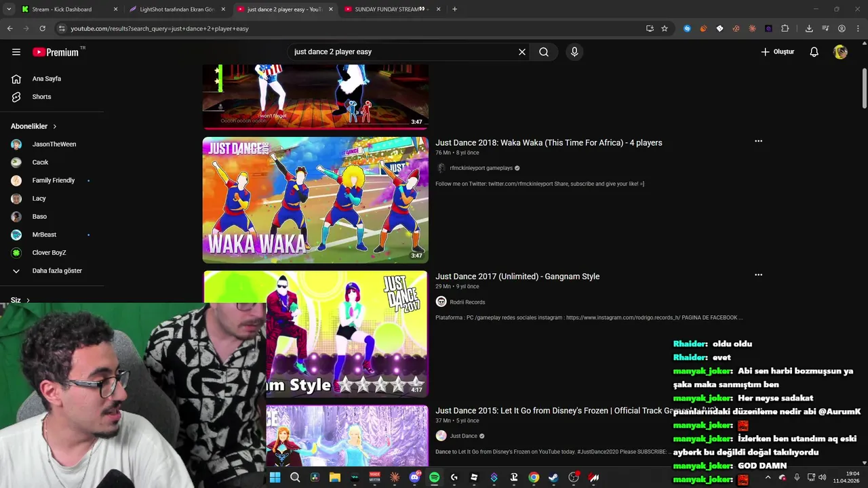The width and height of the screenshot is (868, 488).
Task: Clear the search query with the X
Action: 522,52
